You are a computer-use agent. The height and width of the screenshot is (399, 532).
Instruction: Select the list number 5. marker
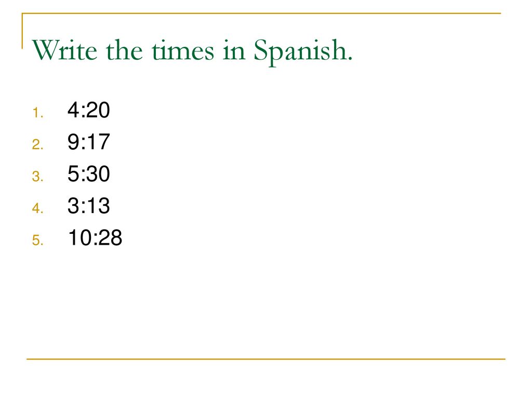tap(37, 240)
